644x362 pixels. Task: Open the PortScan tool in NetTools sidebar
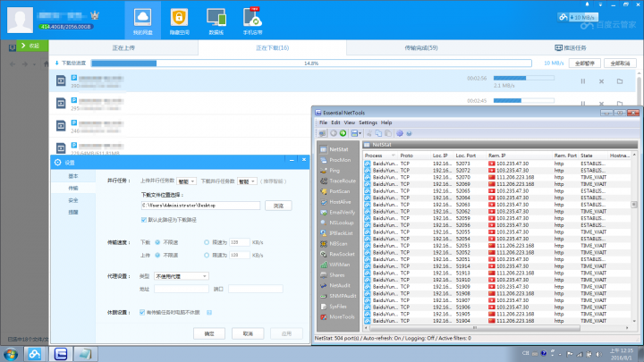pyautogui.click(x=339, y=191)
